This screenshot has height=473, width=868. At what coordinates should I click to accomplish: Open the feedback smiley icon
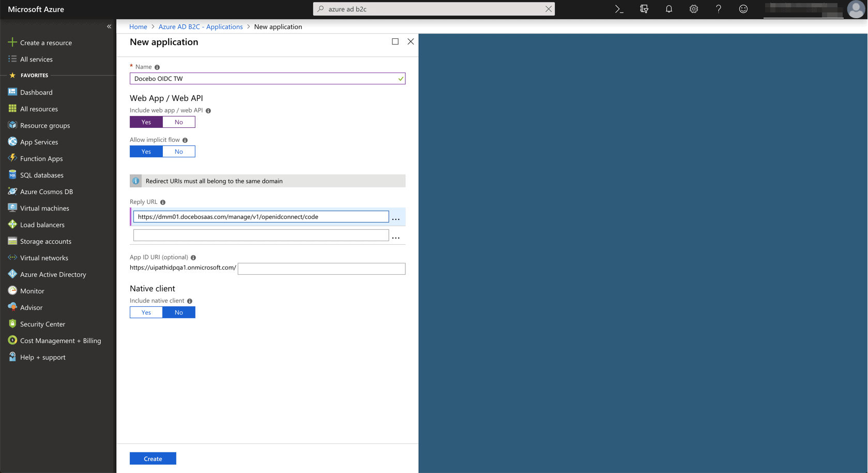pos(743,9)
